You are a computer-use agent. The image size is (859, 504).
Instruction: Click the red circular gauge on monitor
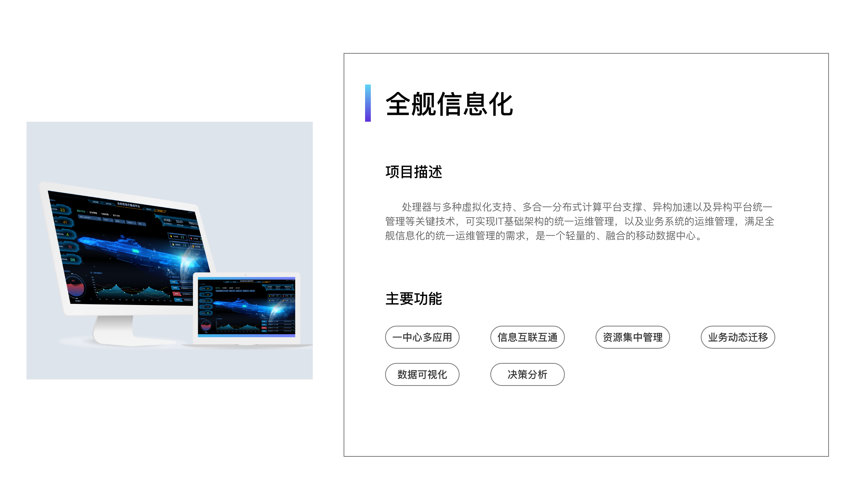point(76,287)
